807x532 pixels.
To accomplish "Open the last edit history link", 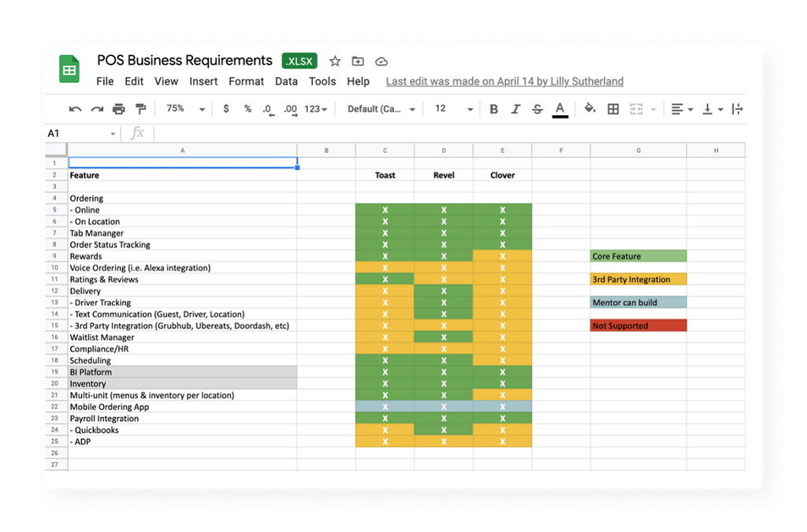I will 504,81.
